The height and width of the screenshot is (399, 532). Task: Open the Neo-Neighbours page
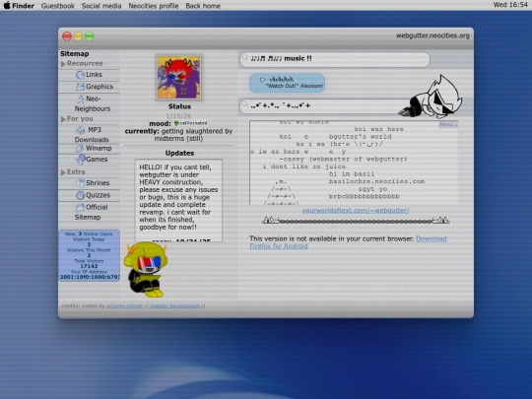[93, 103]
